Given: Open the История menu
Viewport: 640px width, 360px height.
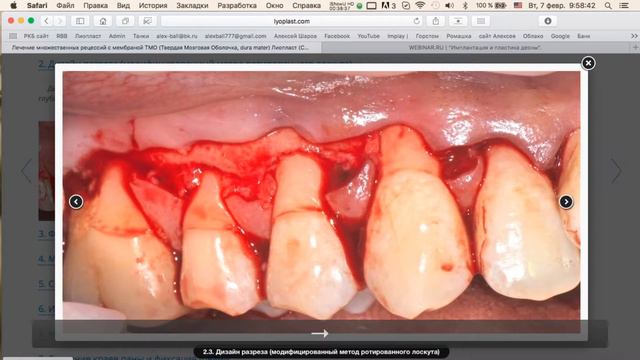Looking at the screenshot, I should (x=153, y=6).
